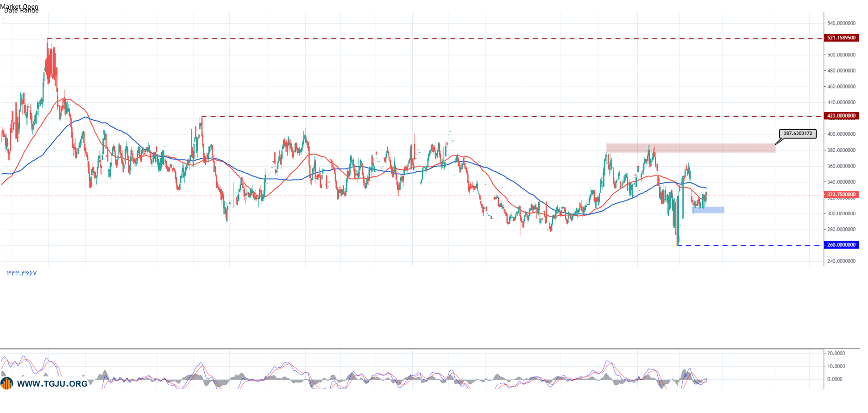Viewport: 868px width, 413px height.
Task: Click the 521.1589500 red price label
Action: [841, 38]
